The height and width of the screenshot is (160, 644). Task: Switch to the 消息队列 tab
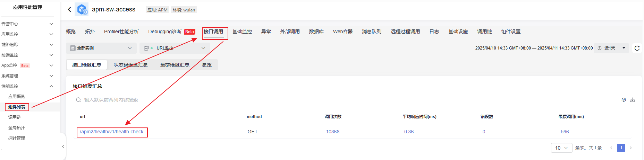tap(372, 32)
